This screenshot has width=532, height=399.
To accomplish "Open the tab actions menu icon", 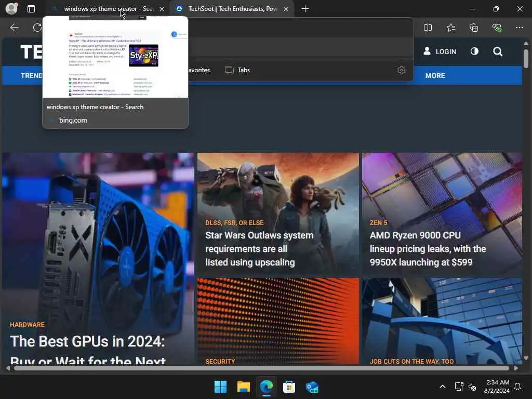I will [31, 9].
